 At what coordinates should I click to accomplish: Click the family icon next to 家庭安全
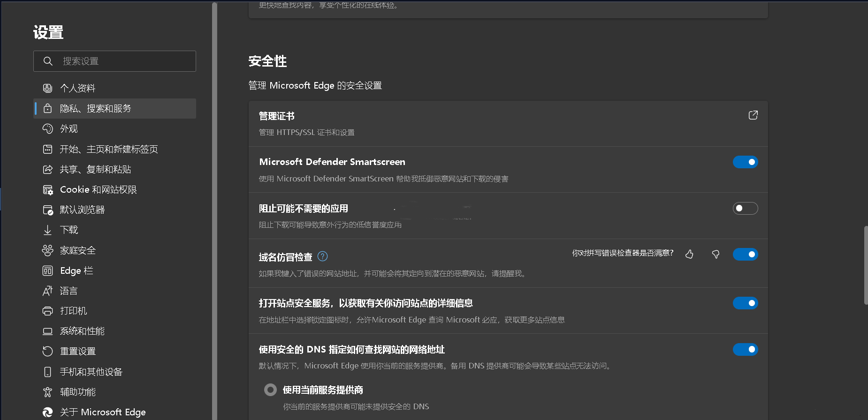pos(47,250)
